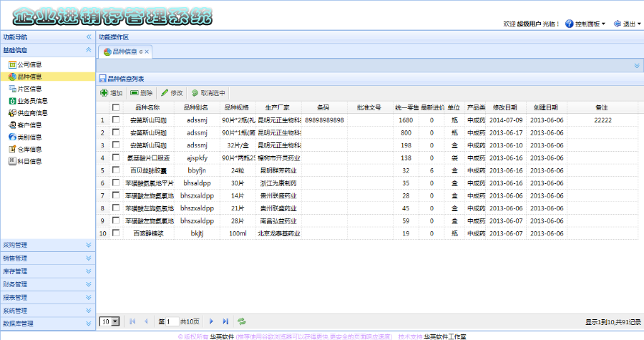
Task: Click the alias cell bkjtj
Action: (x=197, y=233)
